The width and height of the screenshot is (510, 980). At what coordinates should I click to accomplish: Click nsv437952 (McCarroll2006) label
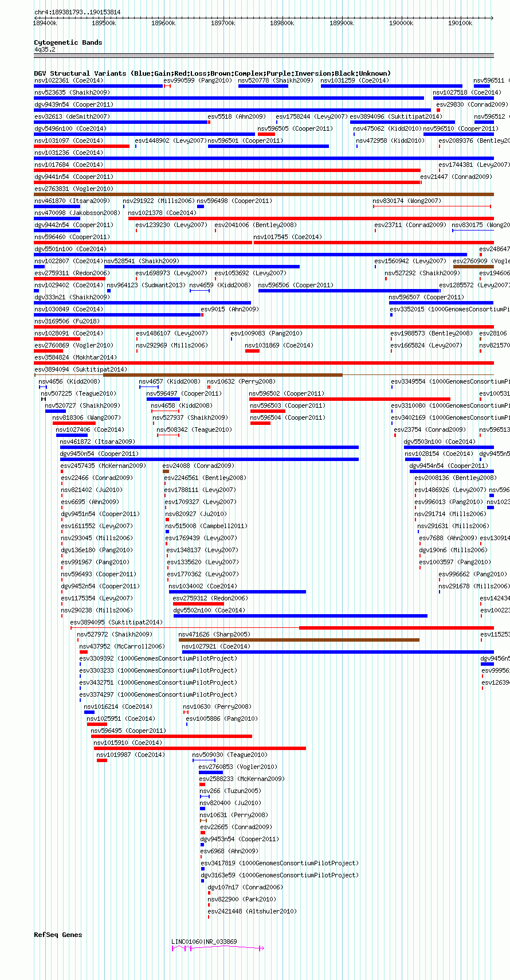(x=122, y=646)
